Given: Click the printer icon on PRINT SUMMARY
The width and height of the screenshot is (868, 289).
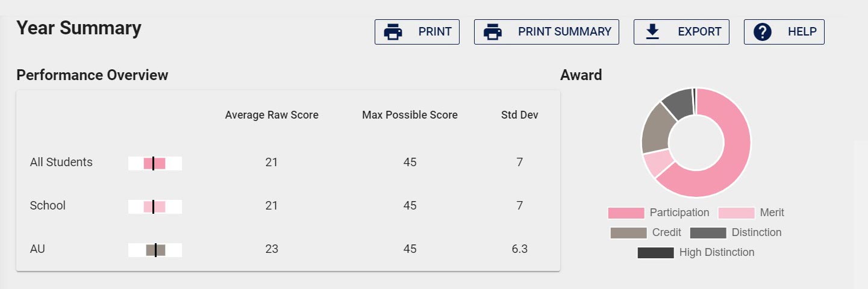Looking at the screenshot, I should (x=493, y=32).
